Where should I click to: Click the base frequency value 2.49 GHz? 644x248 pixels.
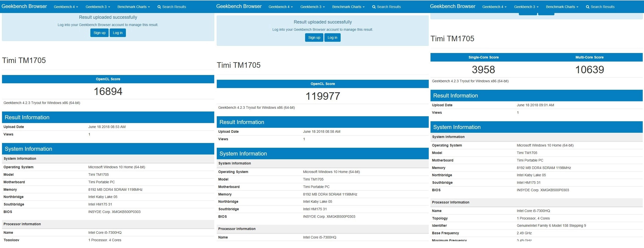click(x=524, y=233)
